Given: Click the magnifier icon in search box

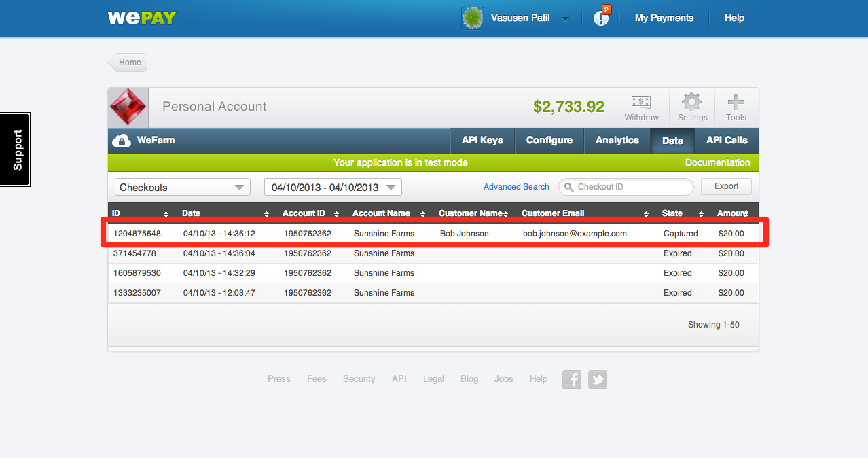Looking at the screenshot, I should point(568,187).
